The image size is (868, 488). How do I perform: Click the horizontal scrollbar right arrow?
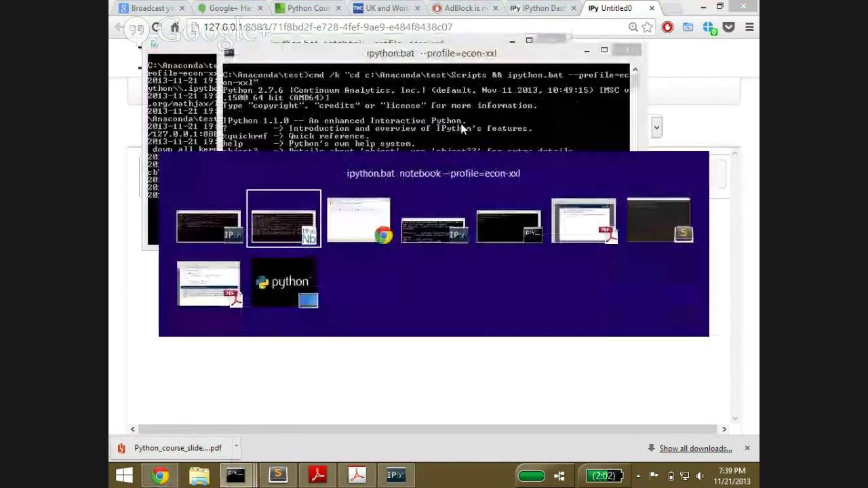724,429
